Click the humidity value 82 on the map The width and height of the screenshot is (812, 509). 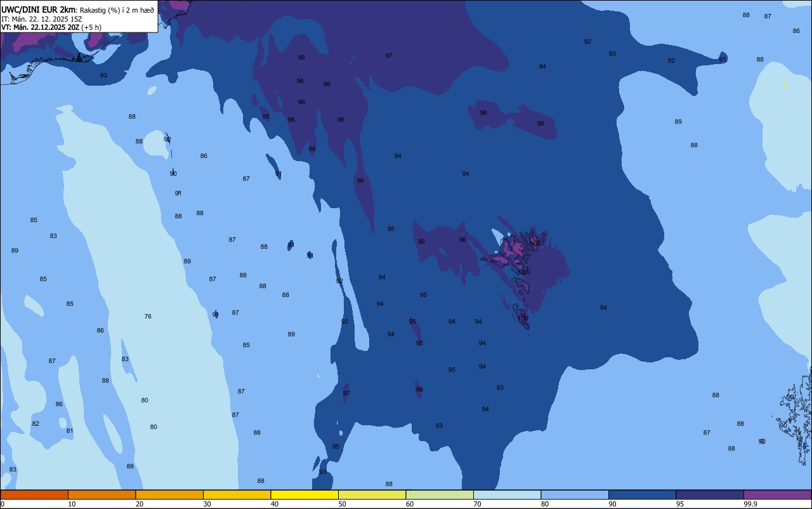pyautogui.click(x=36, y=424)
